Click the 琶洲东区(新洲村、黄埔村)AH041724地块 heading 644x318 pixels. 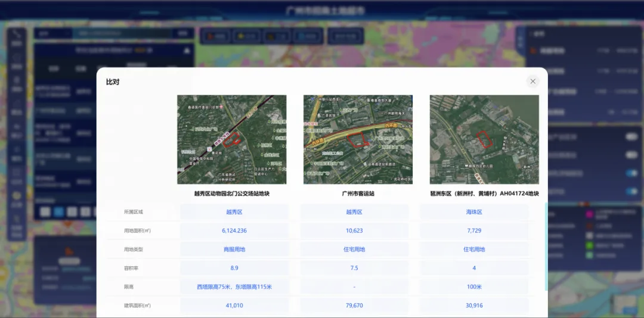(x=484, y=194)
